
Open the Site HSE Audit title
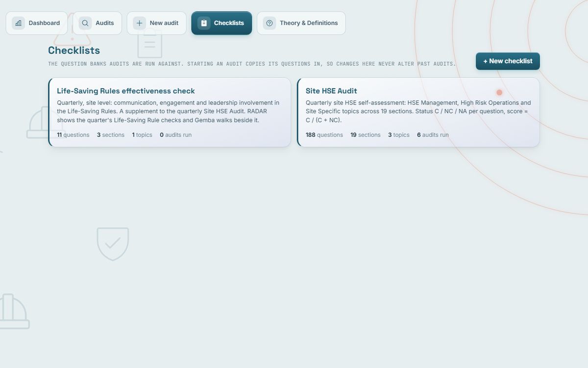331,91
